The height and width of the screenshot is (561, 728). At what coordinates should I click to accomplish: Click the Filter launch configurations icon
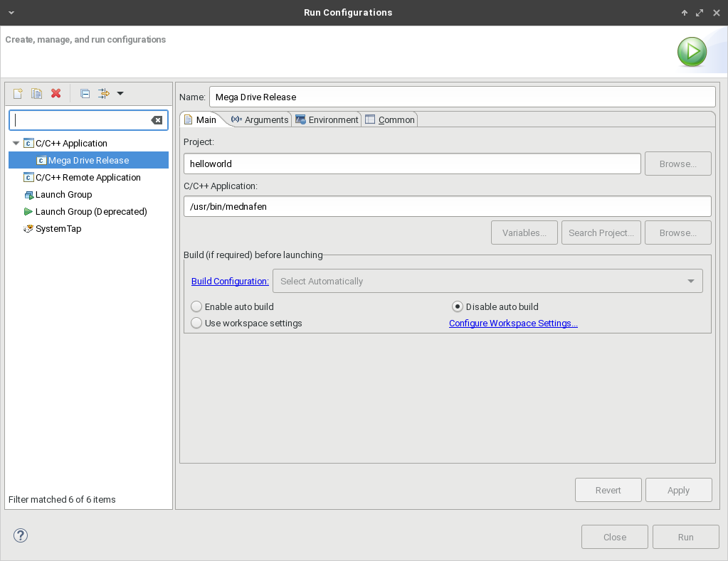[103, 93]
